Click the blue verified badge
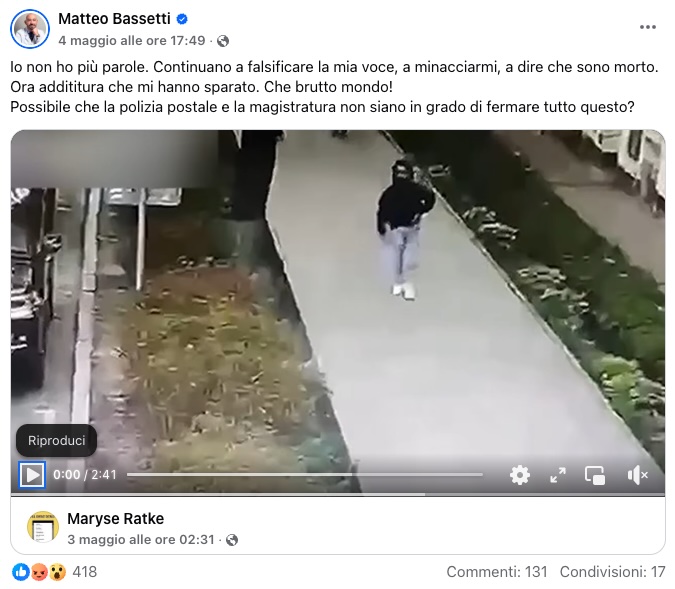Screen dimensions: 675x589 [x=182, y=19]
